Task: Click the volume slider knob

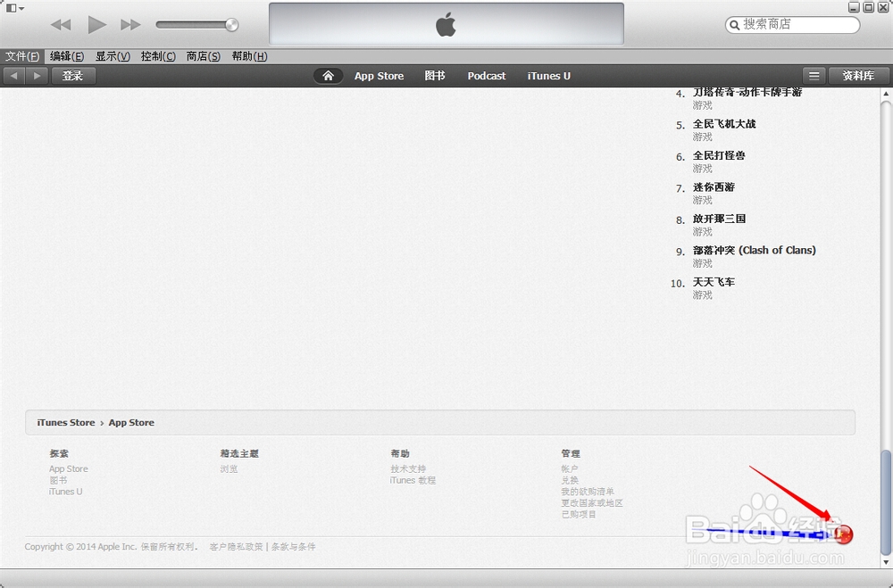Action: pos(232,24)
